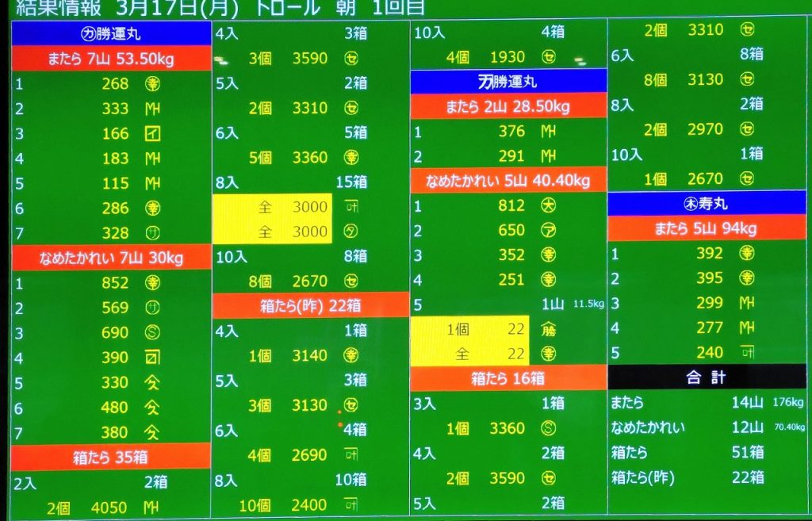Image resolution: width=812 pixels, height=521 pixels.
Task: Select the buyer mark next to 2個 4050
Action: [x=152, y=507]
